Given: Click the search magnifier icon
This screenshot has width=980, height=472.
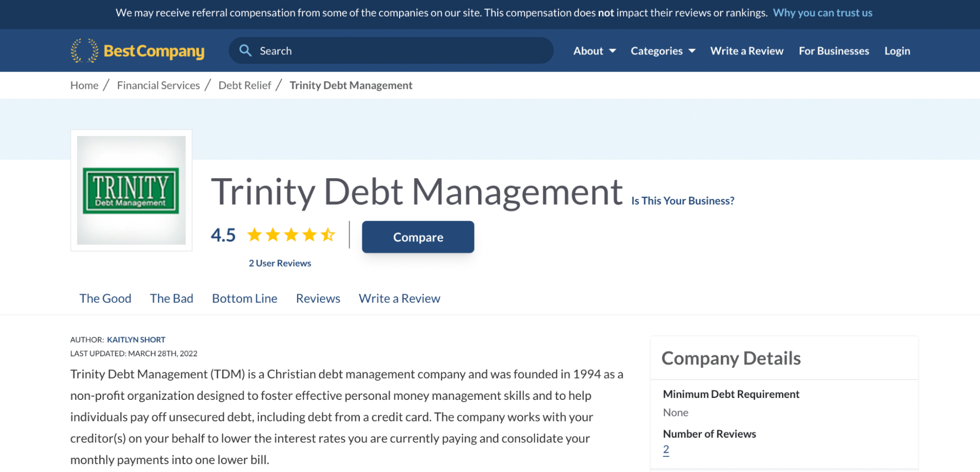Looking at the screenshot, I should tap(245, 51).
